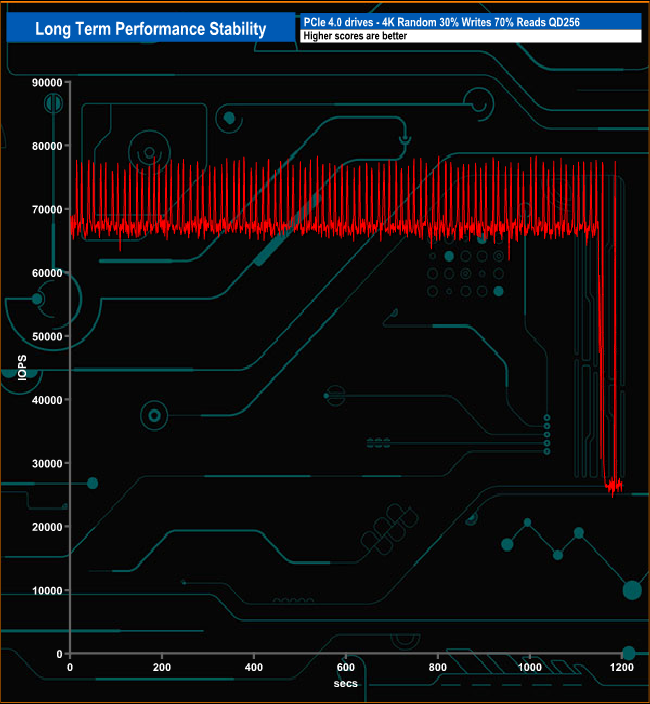Click the 50000 y-axis tick label
The width and height of the screenshot is (650, 704).
tap(46, 336)
